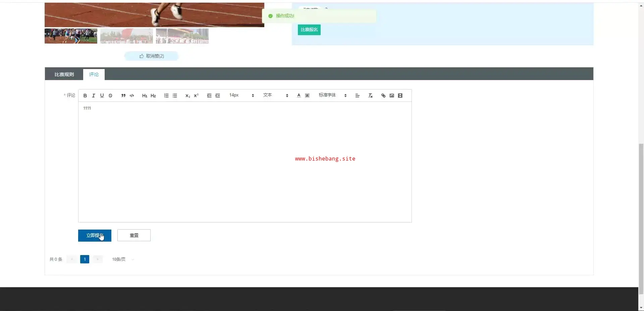The image size is (644, 311).
Task: Insert a code block in the comment
Action: [x=132, y=96]
